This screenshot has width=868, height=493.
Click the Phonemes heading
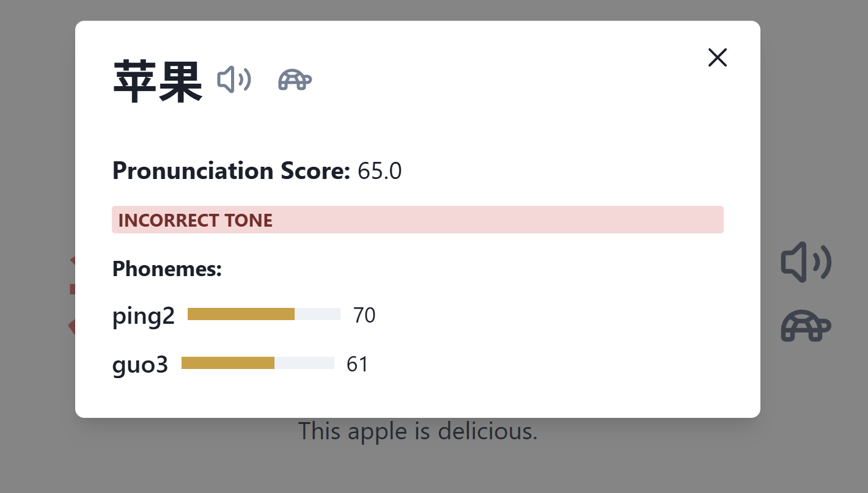point(167,269)
